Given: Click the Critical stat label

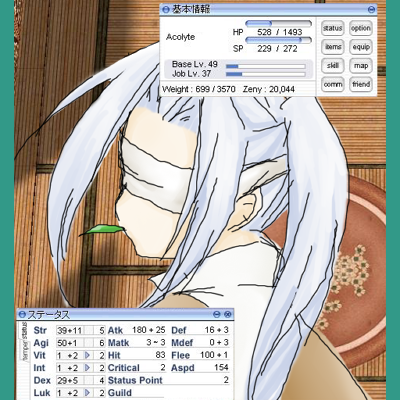Looking at the screenshot, I should (124, 368).
